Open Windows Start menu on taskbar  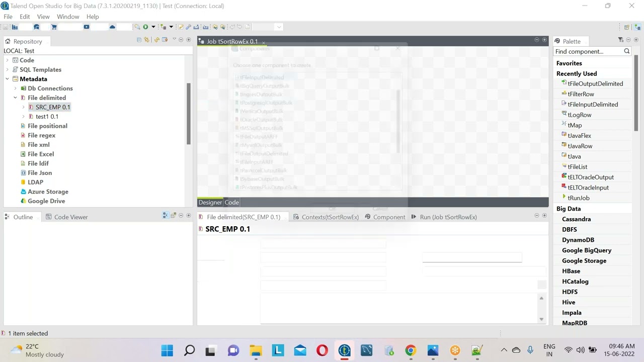(x=167, y=350)
